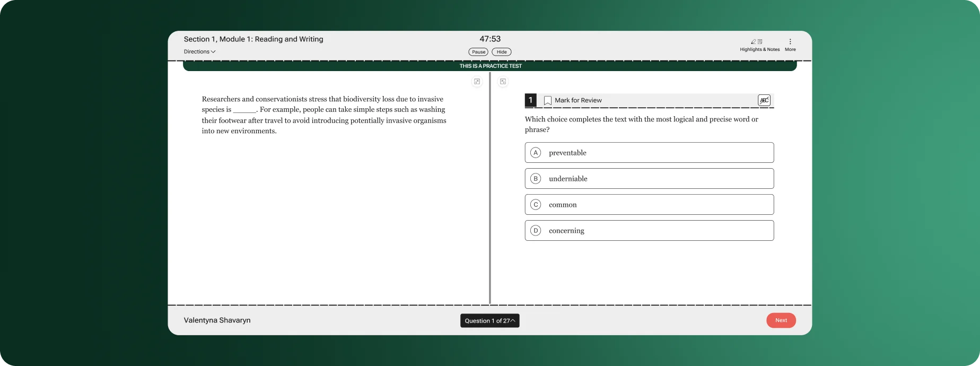
Task: Expand the right question pane
Action: [503, 82]
